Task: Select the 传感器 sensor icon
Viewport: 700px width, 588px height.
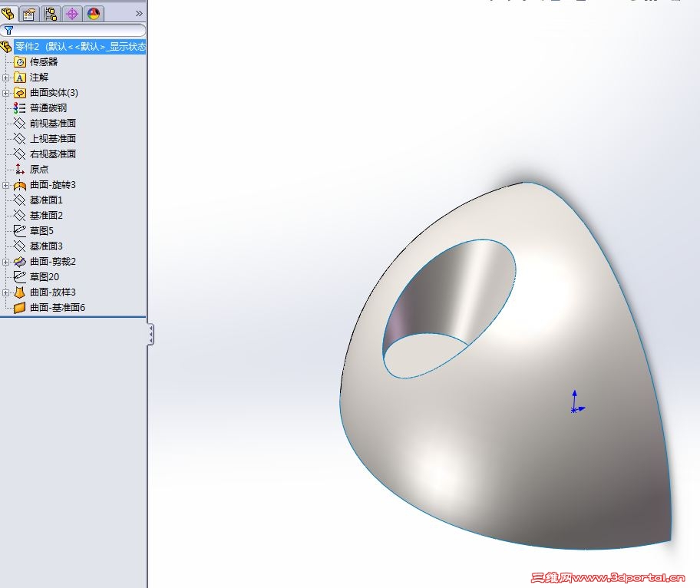Action: point(20,62)
